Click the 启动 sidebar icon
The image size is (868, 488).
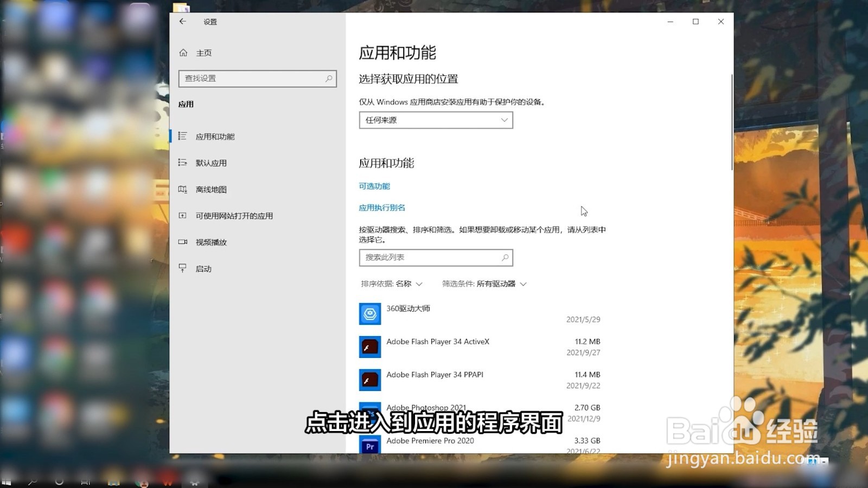182,268
